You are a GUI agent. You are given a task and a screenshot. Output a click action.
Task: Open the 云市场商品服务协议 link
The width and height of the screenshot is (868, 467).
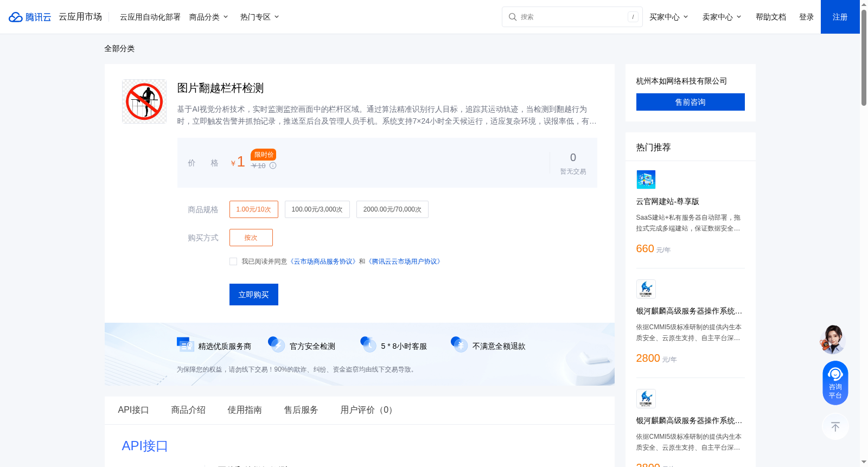[323, 261]
